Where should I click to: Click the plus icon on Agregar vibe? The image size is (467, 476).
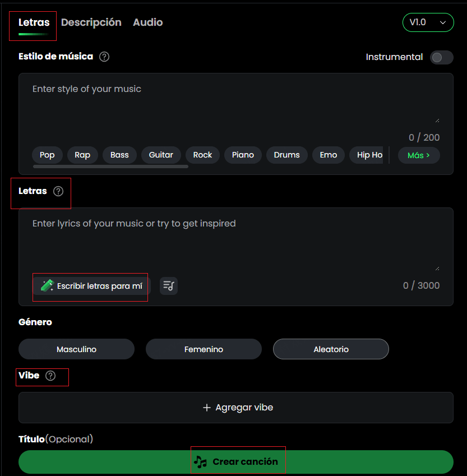pos(207,408)
